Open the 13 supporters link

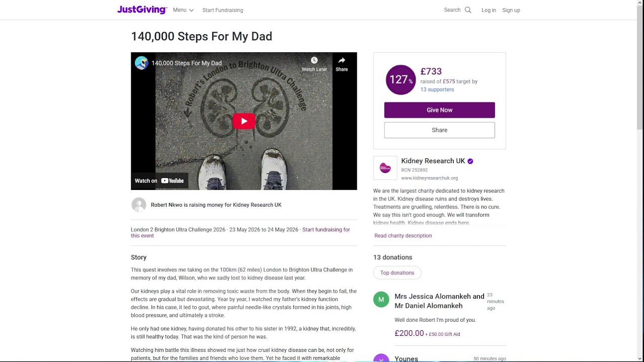pos(437,89)
